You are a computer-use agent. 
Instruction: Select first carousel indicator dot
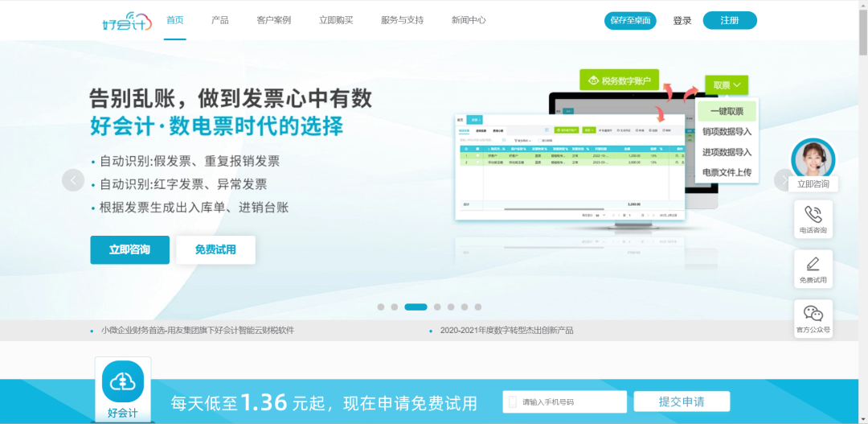pyautogui.click(x=381, y=307)
